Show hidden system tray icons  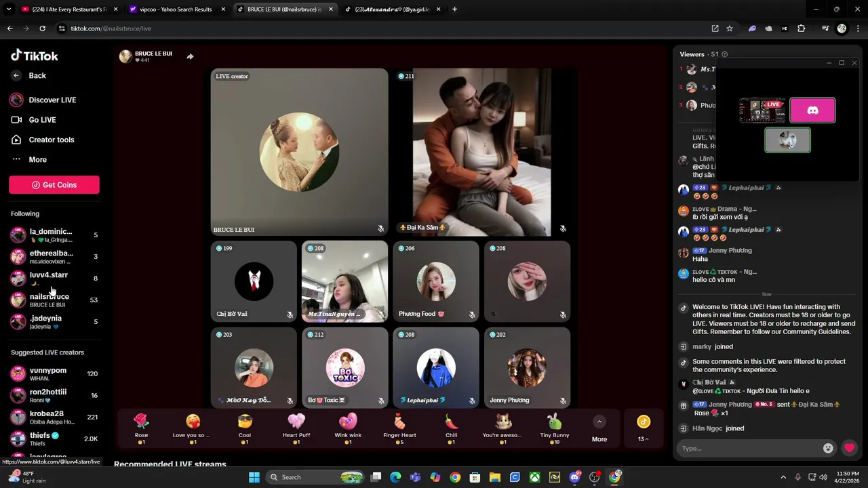pyautogui.click(x=783, y=477)
